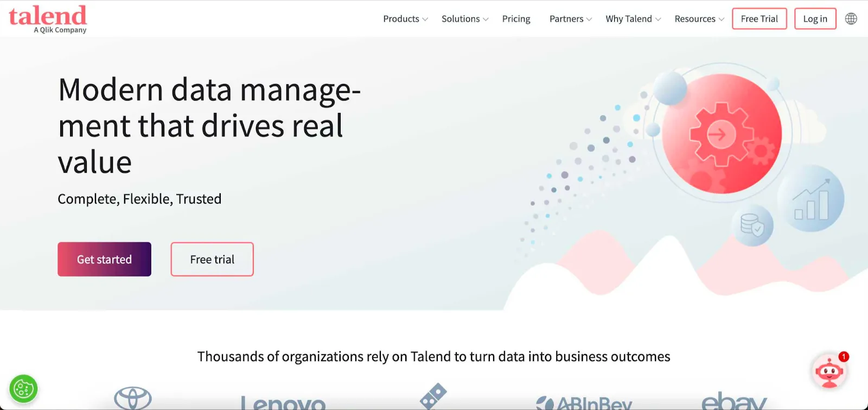
Task: Click the Lenovo logo
Action: click(x=283, y=402)
